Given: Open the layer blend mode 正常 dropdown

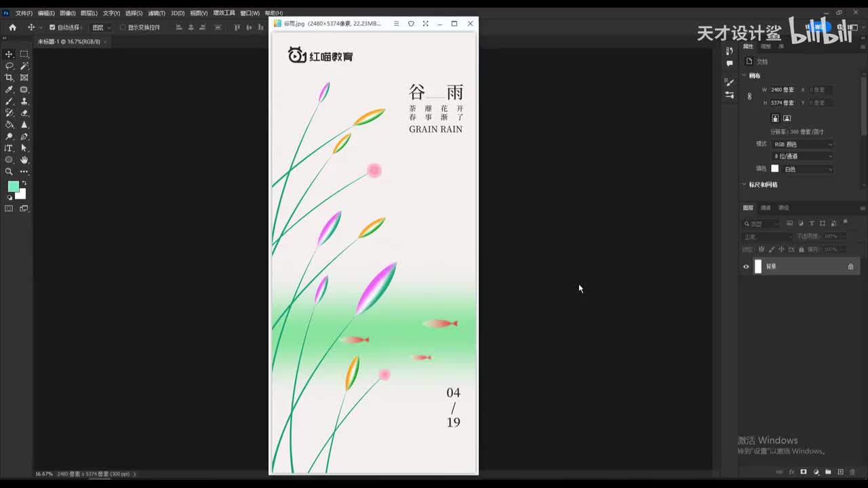Looking at the screenshot, I should point(767,237).
